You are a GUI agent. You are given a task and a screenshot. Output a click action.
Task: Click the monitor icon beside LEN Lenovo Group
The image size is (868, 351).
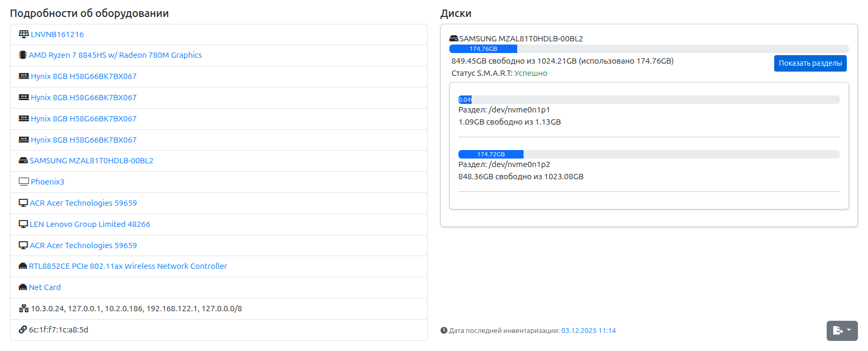(23, 224)
